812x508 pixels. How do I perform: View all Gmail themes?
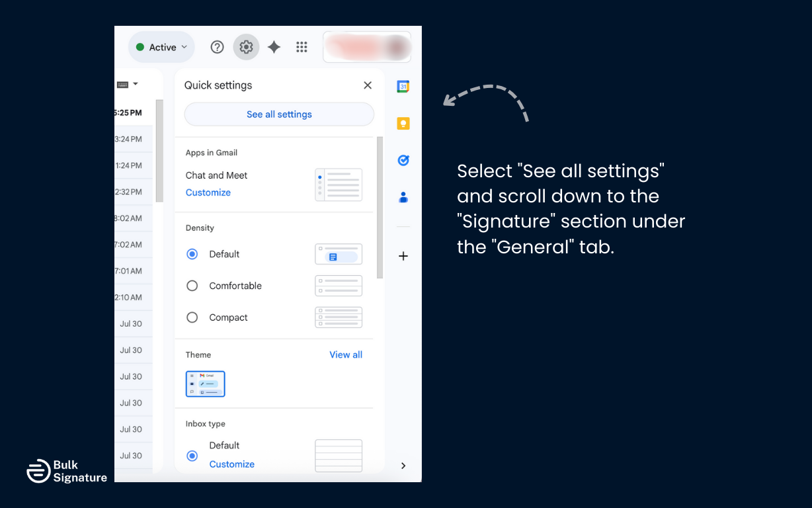point(346,355)
